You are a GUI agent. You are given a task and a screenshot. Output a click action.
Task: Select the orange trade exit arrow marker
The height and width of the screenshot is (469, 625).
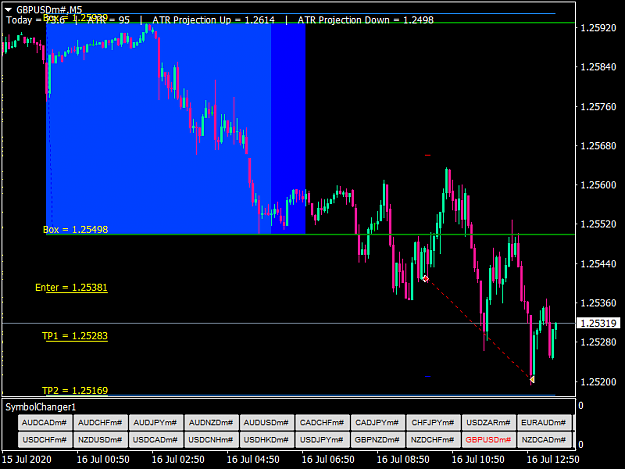point(532,379)
